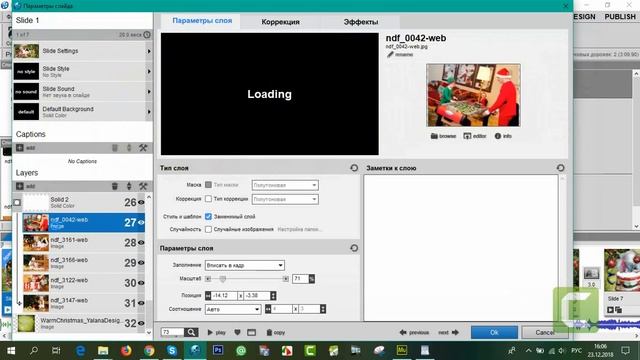This screenshot has width=640, height=360.
Task: Open the Соотношение Авто dropdown
Action: click(x=233, y=309)
